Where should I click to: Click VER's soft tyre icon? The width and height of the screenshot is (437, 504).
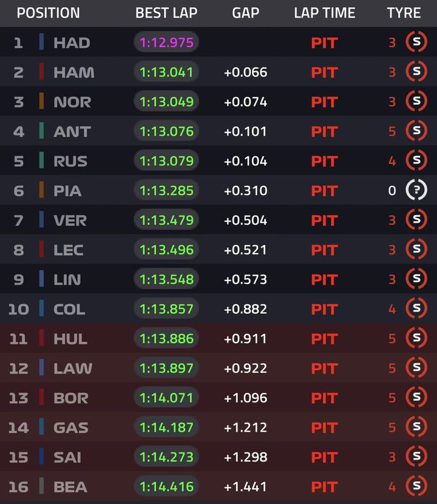tap(416, 220)
